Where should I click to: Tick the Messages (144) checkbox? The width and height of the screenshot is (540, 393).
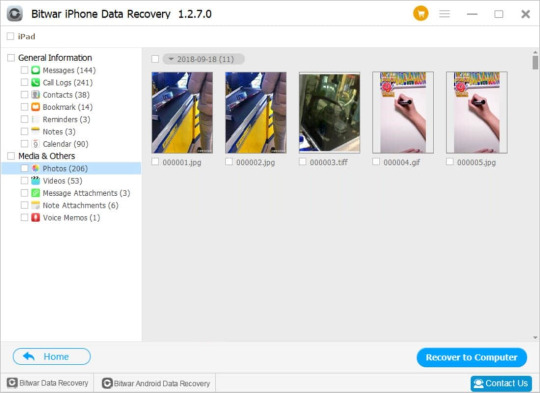24,70
